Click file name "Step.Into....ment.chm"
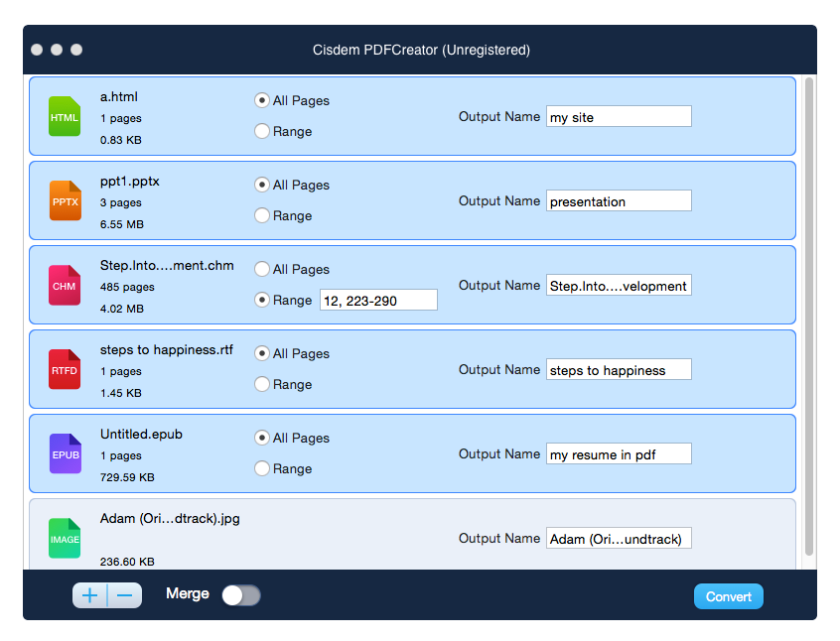 coord(167,266)
